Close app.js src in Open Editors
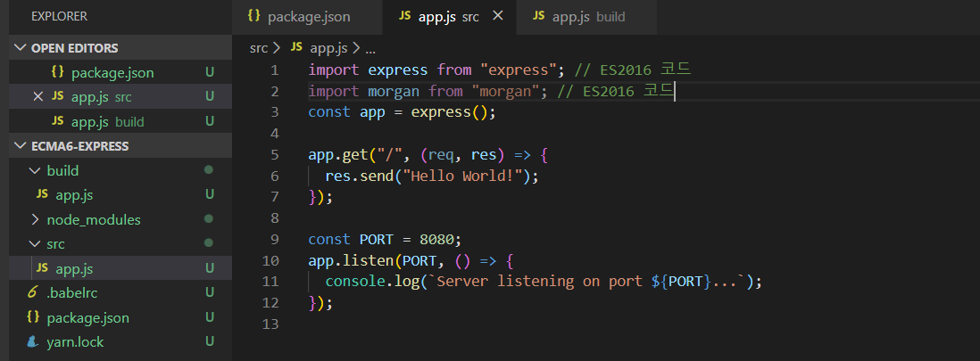Viewport: 980px width, 361px height. click(x=38, y=96)
